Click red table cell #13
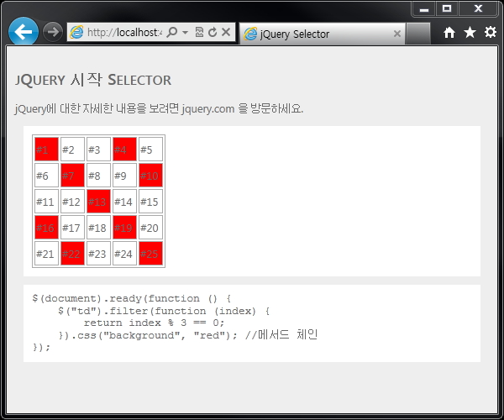504x420 pixels. click(x=98, y=201)
